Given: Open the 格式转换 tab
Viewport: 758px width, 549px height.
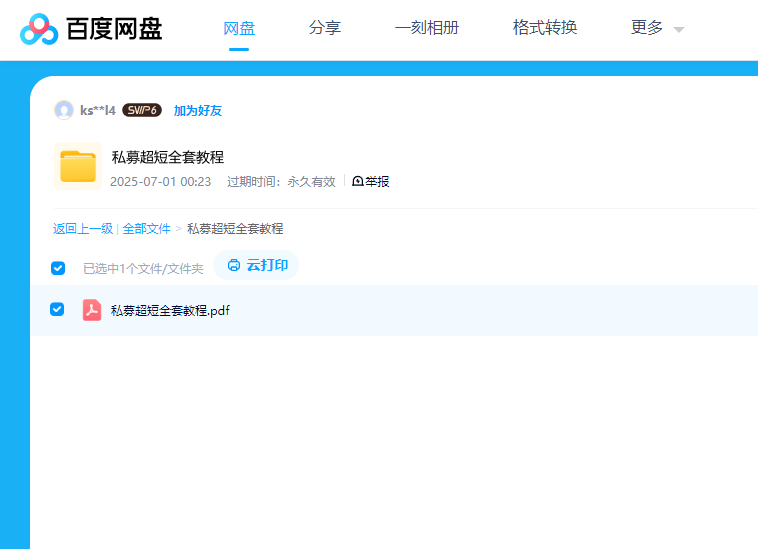Looking at the screenshot, I should (x=545, y=28).
